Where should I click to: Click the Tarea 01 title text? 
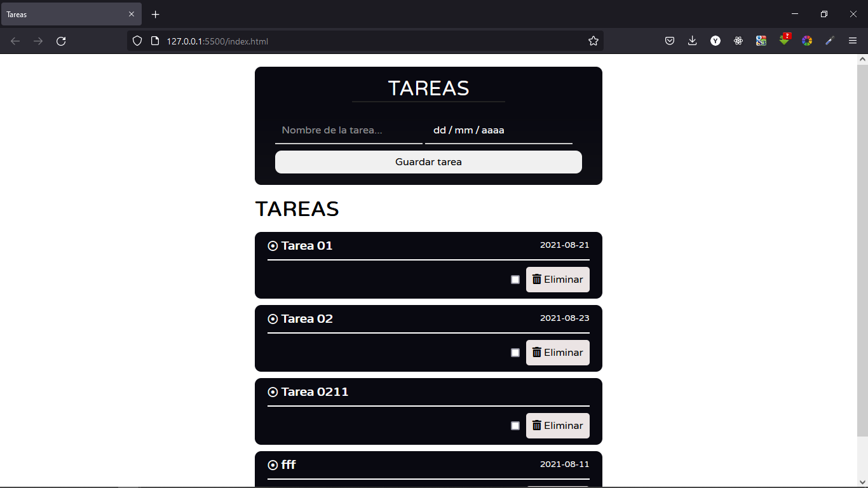(x=307, y=246)
